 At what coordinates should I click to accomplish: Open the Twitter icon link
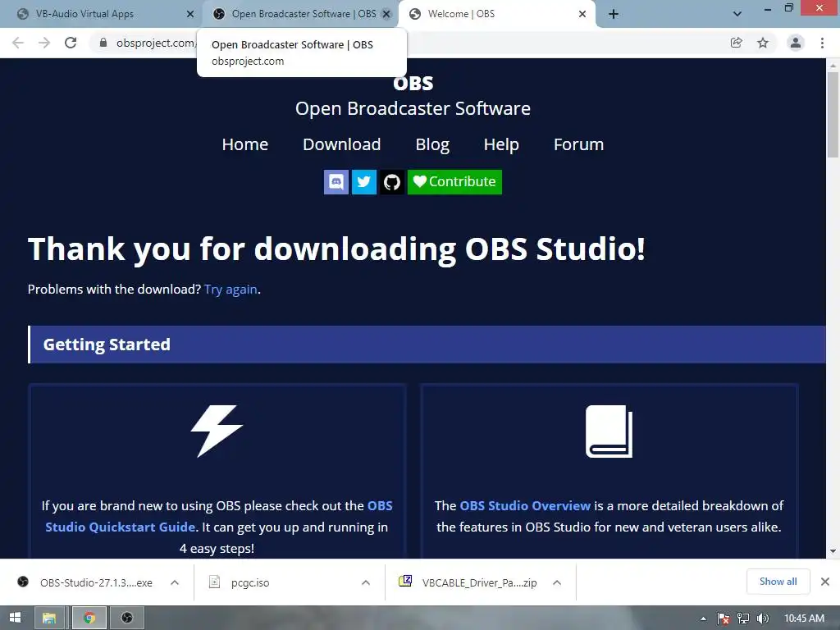363,182
